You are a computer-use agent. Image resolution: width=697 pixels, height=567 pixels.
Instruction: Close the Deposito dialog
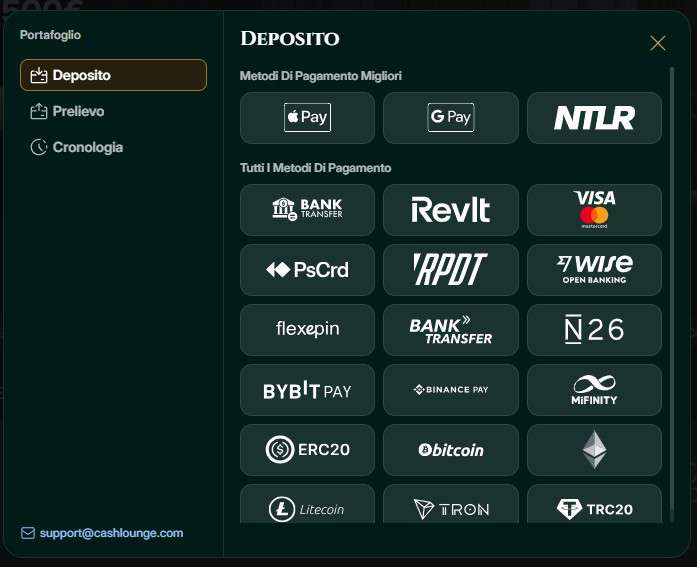pos(657,43)
